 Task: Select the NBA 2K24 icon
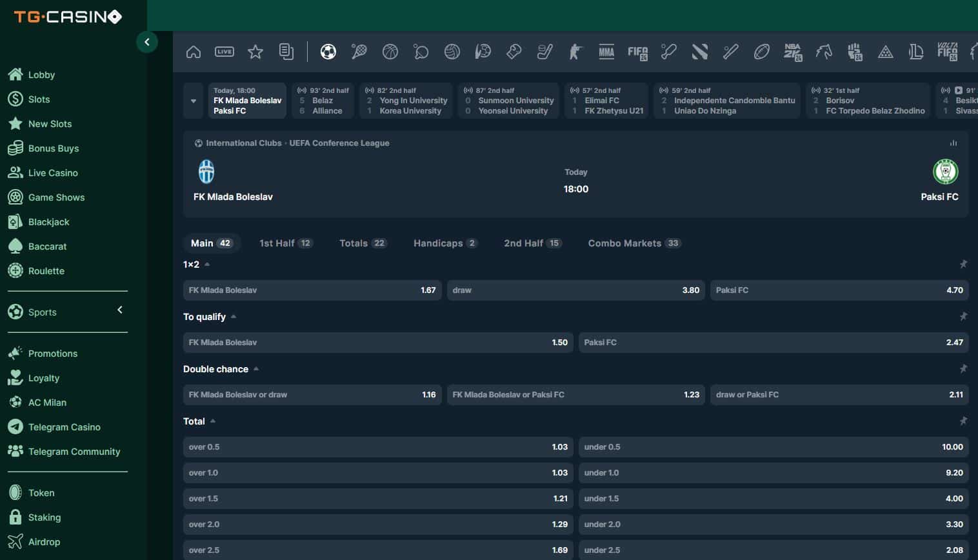click(x=793, y=52)
